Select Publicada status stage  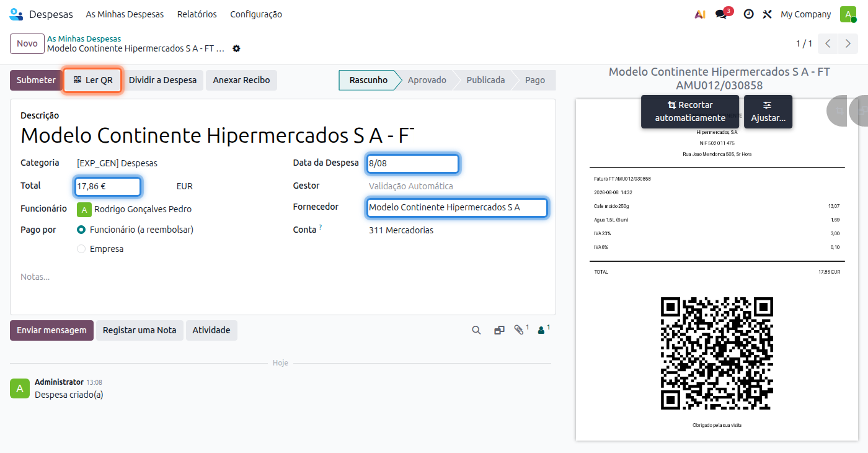(x=485, y=80)
